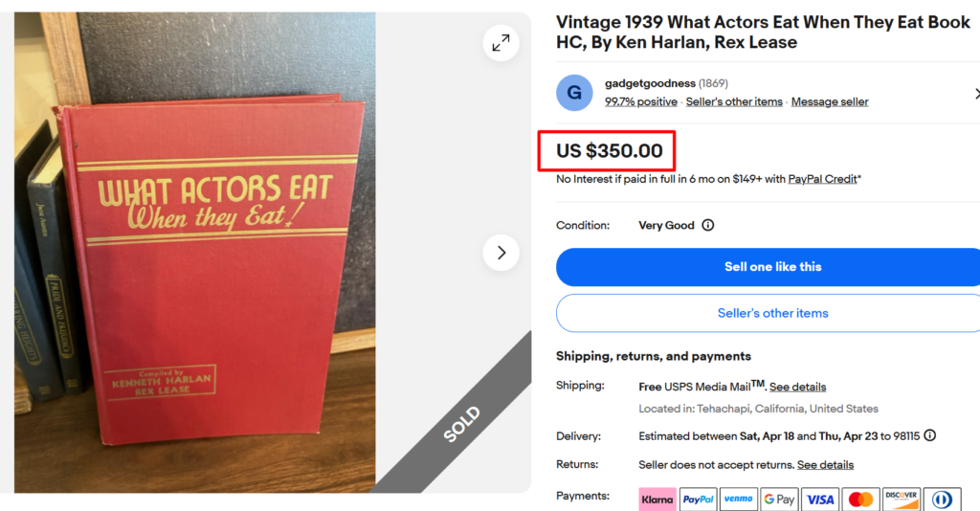Image resolution: width=980 pixels, height=511 pixels.
Task: Open the gadgetgoodness seller profile link
Action: pyautogui.click(x=650, y=83)
